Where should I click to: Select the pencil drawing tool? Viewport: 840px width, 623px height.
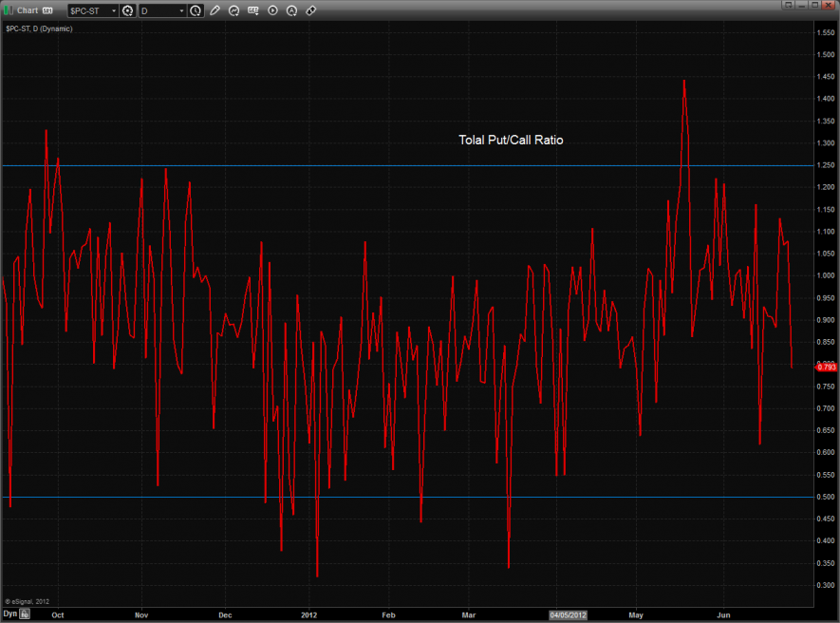(215, 10)
